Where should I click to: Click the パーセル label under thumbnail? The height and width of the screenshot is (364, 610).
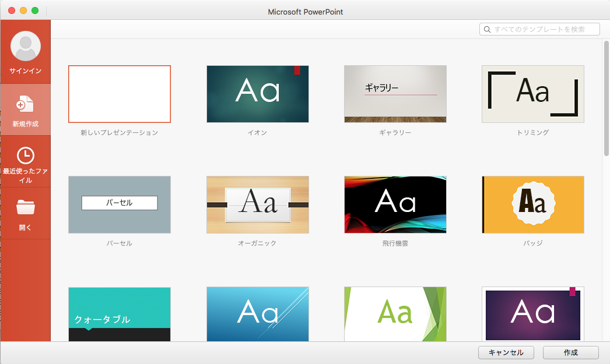click(x=120, y=243)
